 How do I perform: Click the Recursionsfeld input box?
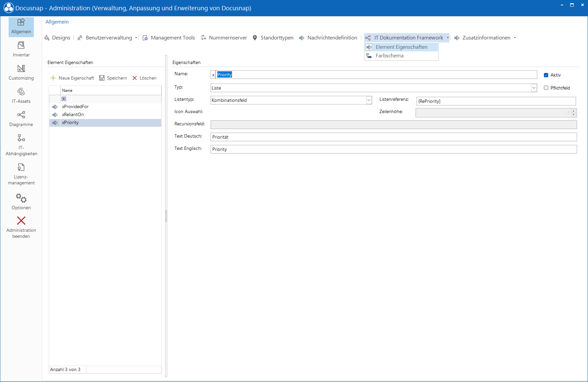click(394, 125)
